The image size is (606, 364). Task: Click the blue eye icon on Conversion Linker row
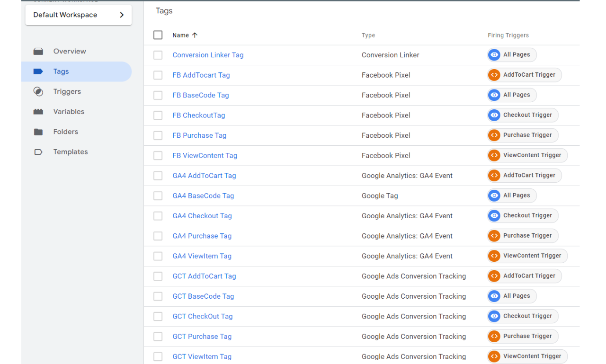pos(494,55)
